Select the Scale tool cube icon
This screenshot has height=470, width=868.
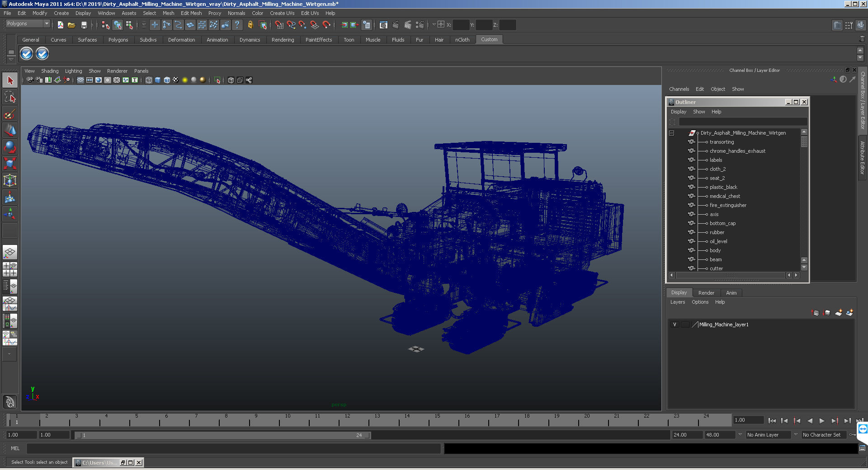pyautogui.click(x=10, y=163)
